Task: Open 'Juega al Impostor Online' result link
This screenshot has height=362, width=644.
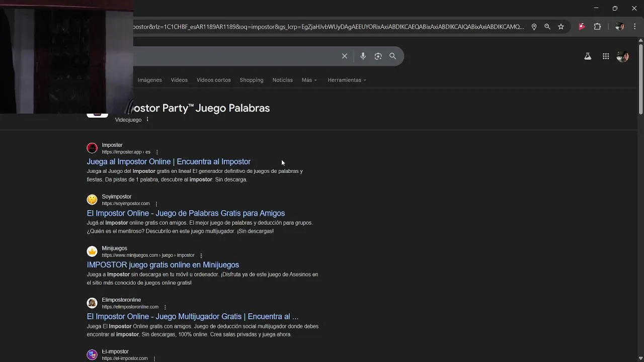Action: point(169,161)
